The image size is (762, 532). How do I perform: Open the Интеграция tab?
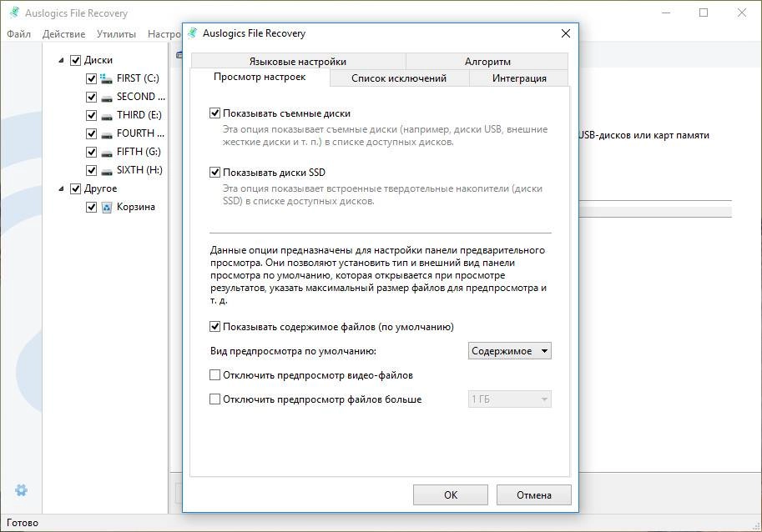(519, 78)
